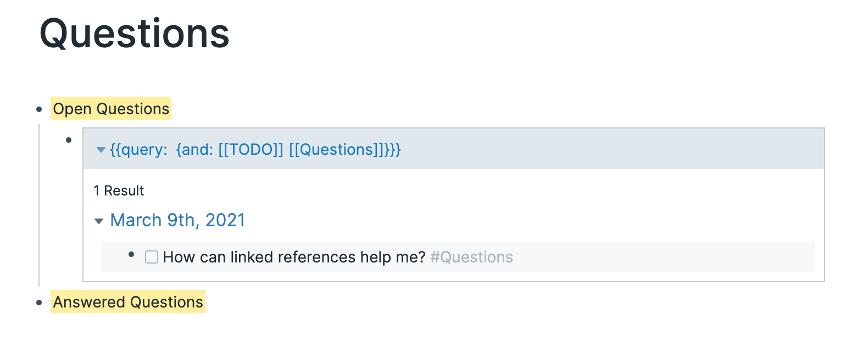
Task: Click the vertical thread line under Open Questions
Action: click(x=38, y=203)
